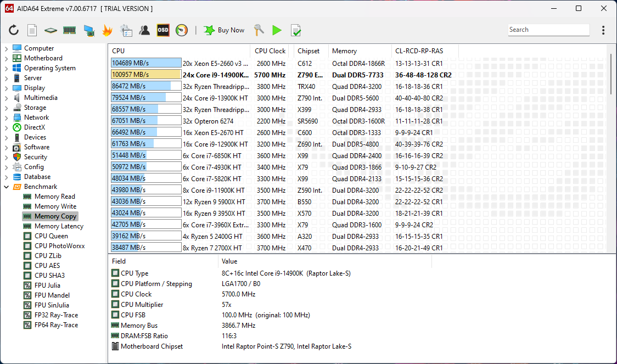
Task: Expand the Motherboard tree node
Action: coord(6,58)
